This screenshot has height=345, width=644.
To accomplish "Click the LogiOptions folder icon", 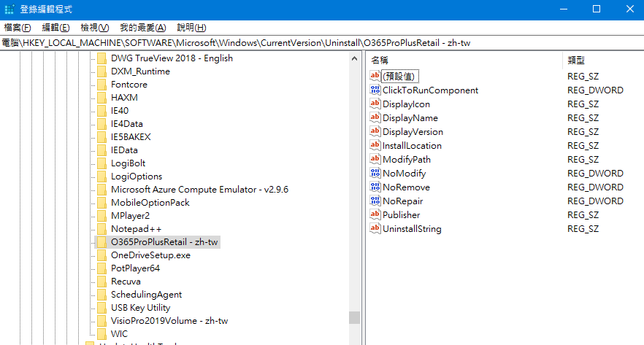I will 101,177.
